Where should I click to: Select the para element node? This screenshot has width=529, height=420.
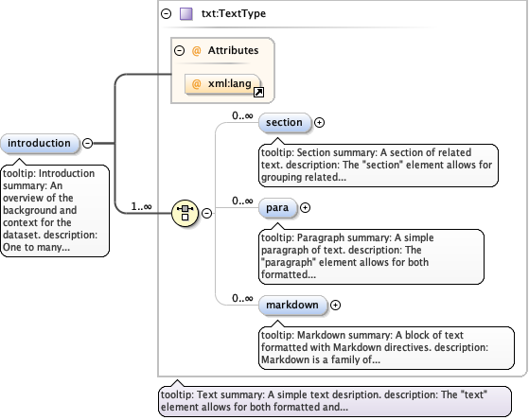pyautogui.click(x=278, y=208)
